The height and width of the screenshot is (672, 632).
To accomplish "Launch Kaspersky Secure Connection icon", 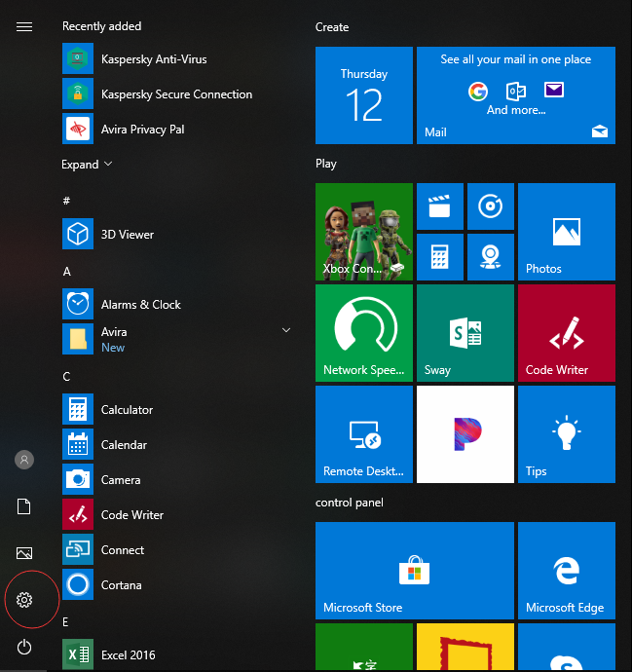I will (x=78, y=93).
